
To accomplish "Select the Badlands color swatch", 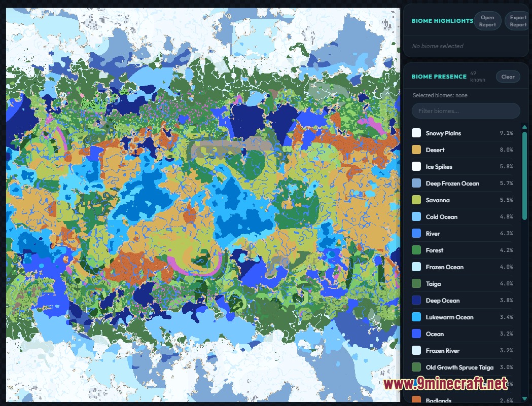I will (x=416, y=400).
